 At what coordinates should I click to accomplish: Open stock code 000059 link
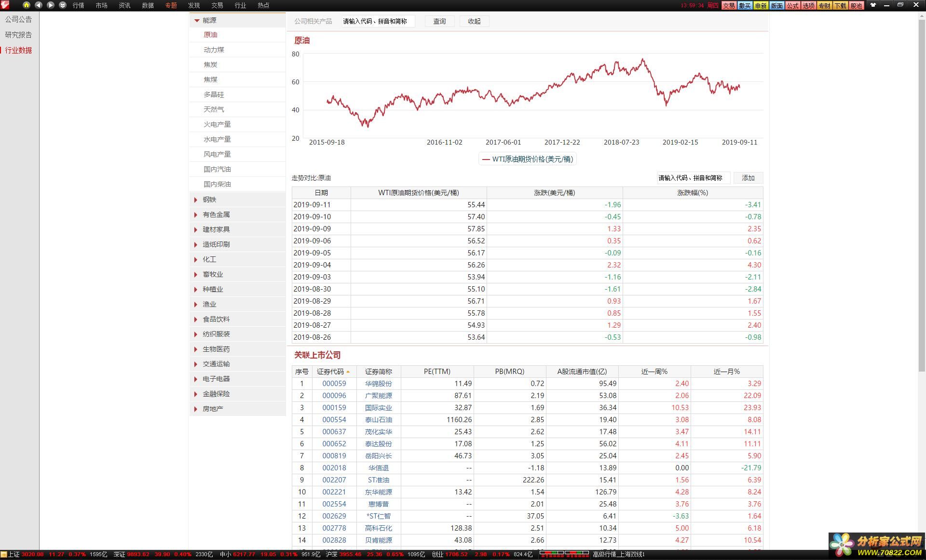[x=334, y=384]
